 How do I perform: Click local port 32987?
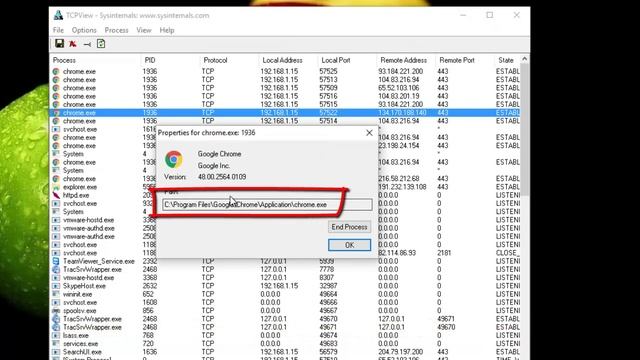pyautogui.click(x=329, y=286)
